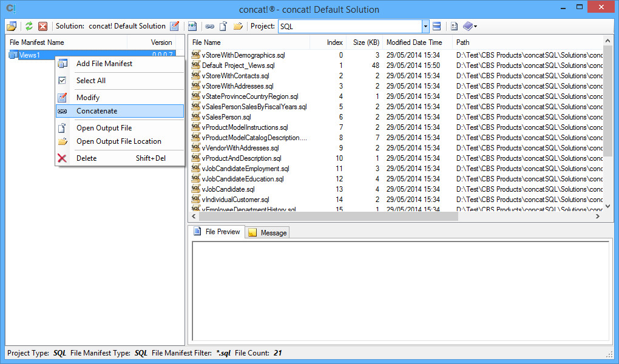Click the file list vertical scrollbar up arrow
Screen dimensions: 619x364
click(x=607, y=41)
